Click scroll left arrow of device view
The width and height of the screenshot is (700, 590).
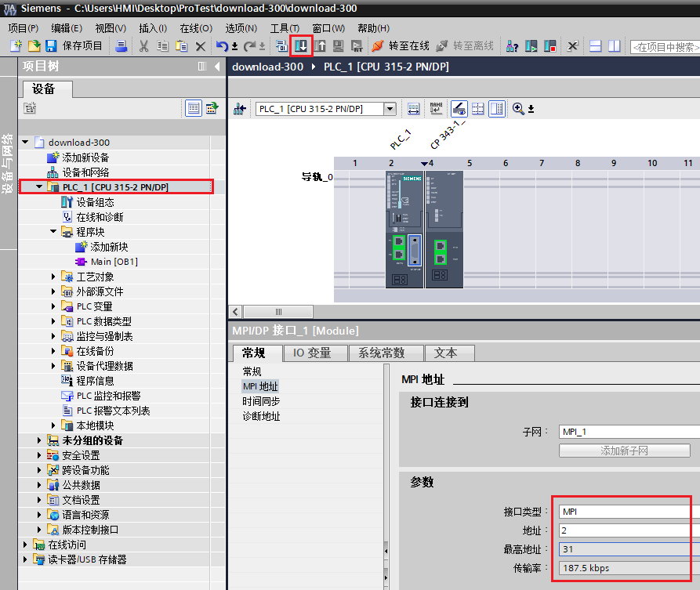(236, 312)
